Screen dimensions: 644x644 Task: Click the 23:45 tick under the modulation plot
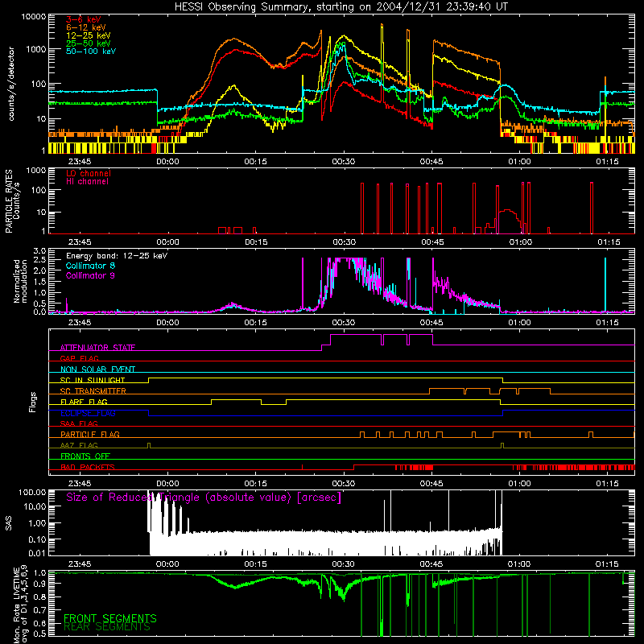coord(80,323)
